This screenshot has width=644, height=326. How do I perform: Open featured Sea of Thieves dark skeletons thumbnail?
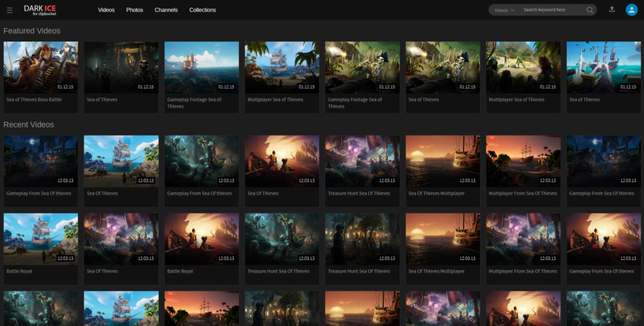pyautogui.click(x=121, y=67)
